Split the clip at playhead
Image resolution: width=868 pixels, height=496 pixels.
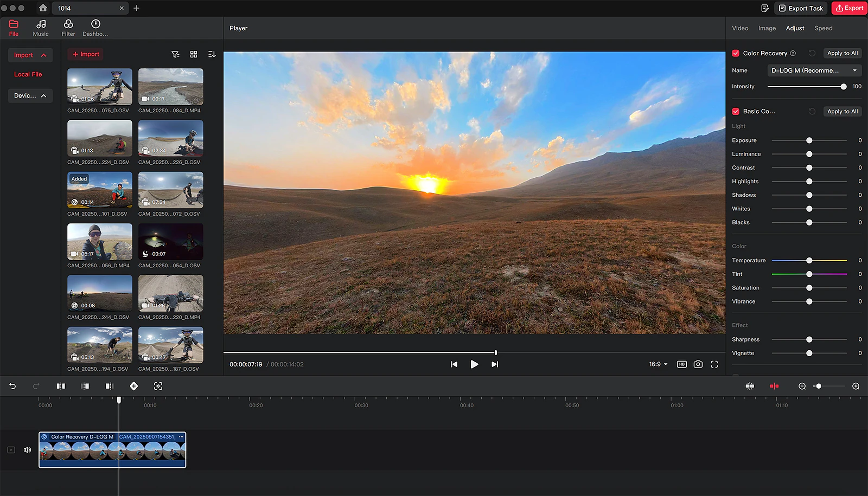tap(61, 386)
